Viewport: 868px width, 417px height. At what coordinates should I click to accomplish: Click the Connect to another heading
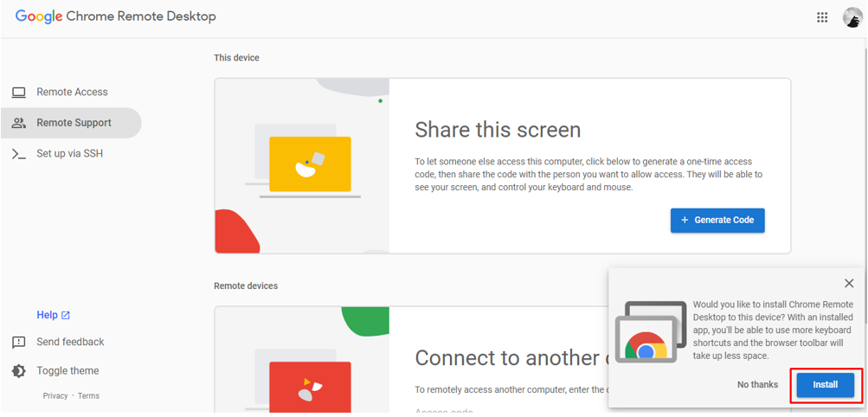(511, 358)
